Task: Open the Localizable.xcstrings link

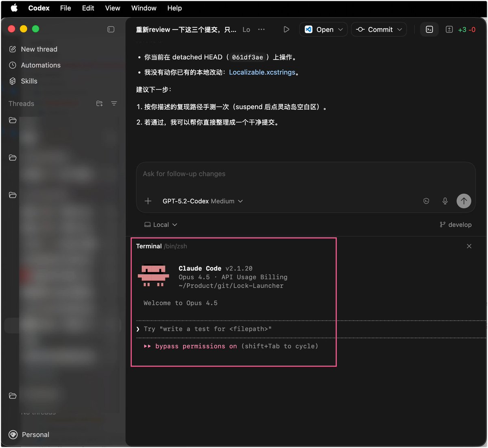Action: (262, 72)
